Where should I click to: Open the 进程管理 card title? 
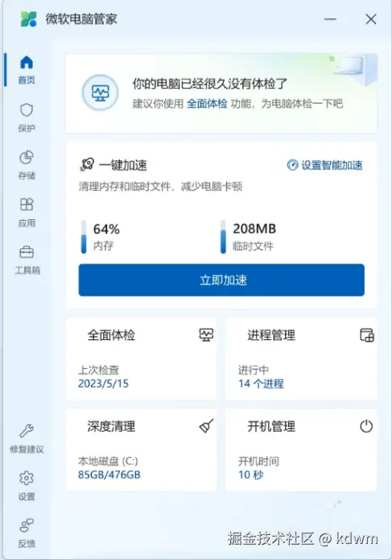pos(271,335)
